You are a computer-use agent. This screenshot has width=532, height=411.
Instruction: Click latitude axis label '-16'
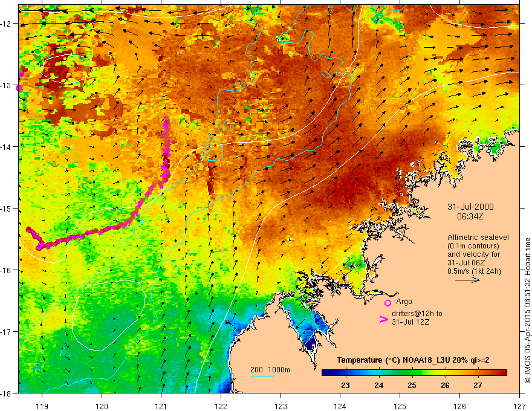tap(7, 270)
